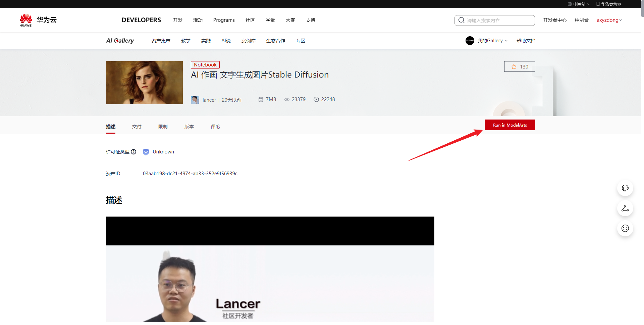This screenshot has width=644, height=325.
Task: Open the 学堂 menu
Action: 270,20
